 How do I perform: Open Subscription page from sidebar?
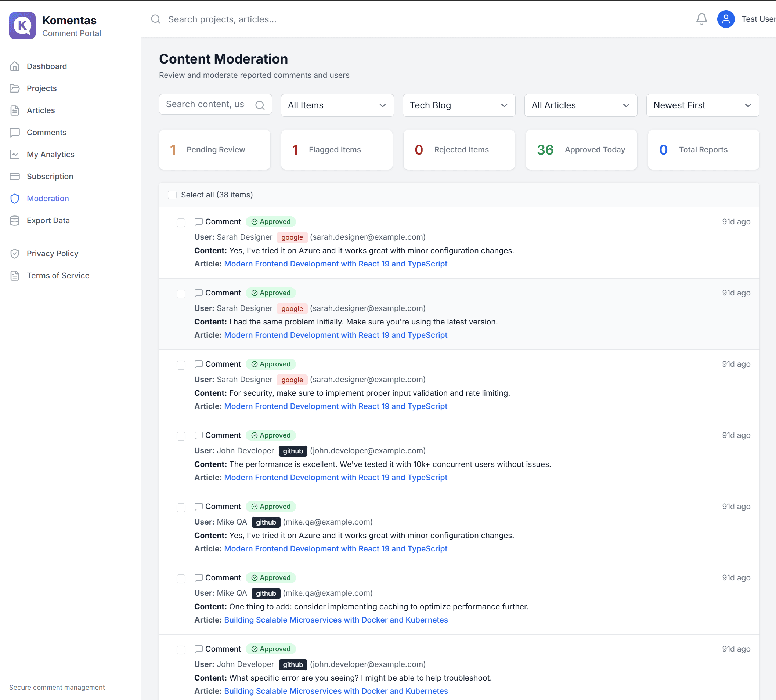tap(50, 177)
